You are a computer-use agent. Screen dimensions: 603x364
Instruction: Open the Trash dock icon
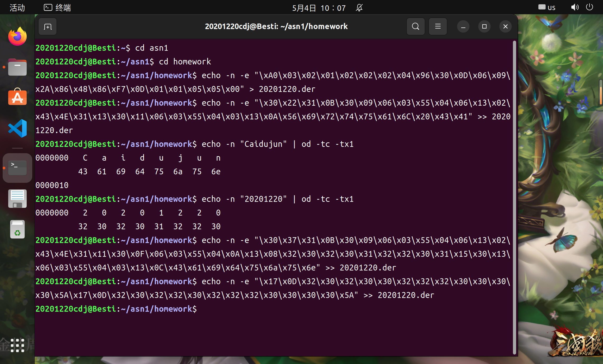(17, 229)
